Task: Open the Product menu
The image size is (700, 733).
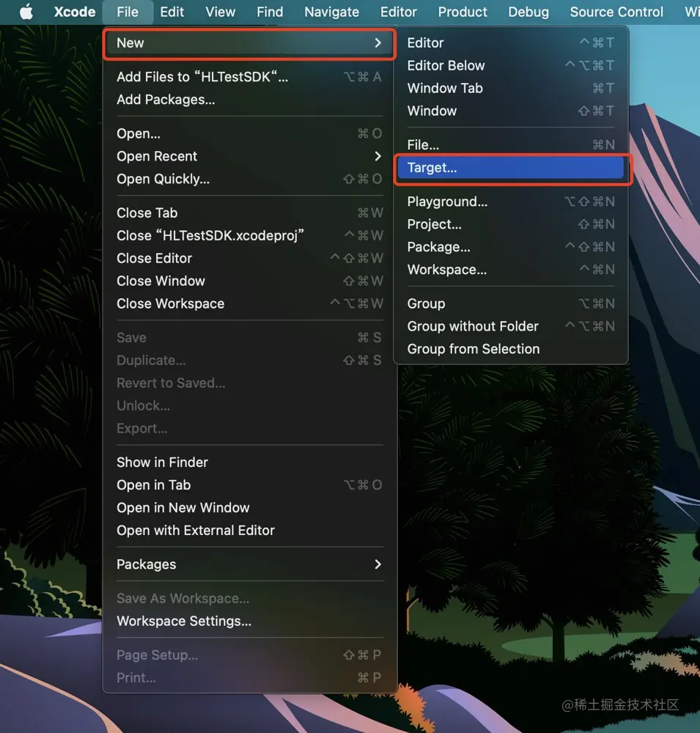Action: click(x=463, y=12)
